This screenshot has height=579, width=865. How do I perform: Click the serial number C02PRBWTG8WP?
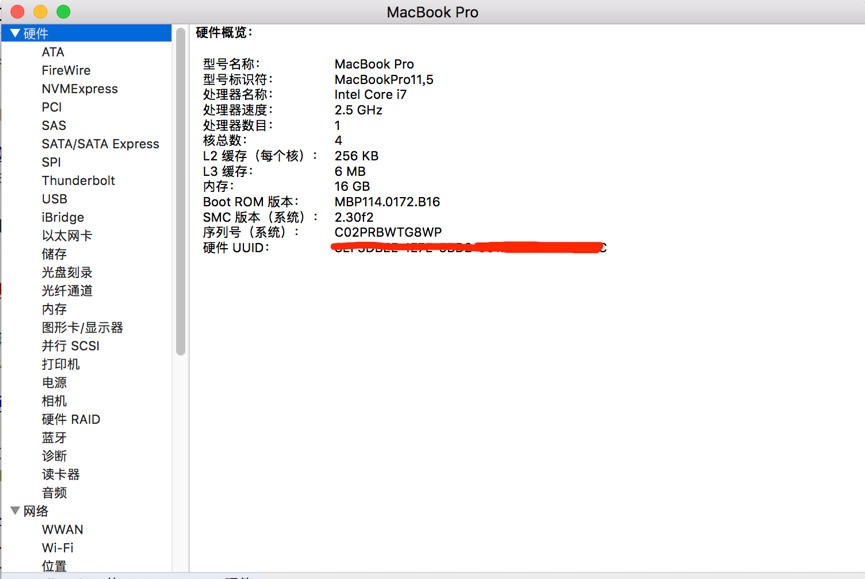point(388,232)
